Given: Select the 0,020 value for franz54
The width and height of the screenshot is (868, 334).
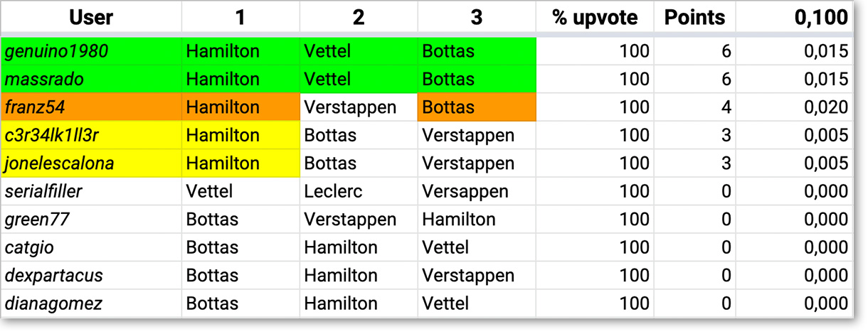Looking at the screenshot, I should (x=794, y=107).
